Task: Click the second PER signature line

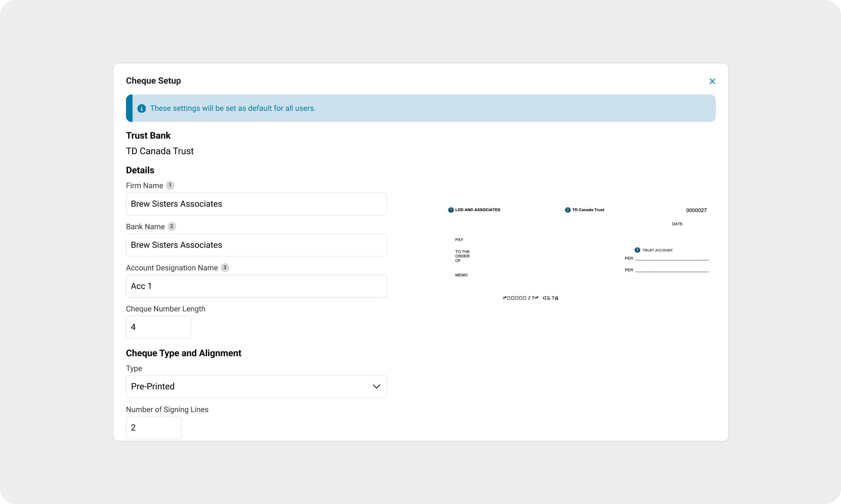Action: 672,270
